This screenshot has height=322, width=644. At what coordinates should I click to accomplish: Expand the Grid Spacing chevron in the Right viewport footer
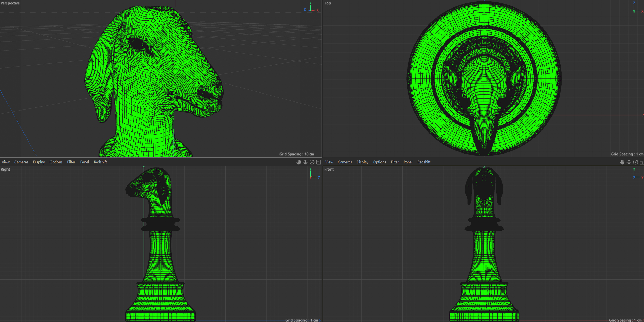[x=320, y=320]
